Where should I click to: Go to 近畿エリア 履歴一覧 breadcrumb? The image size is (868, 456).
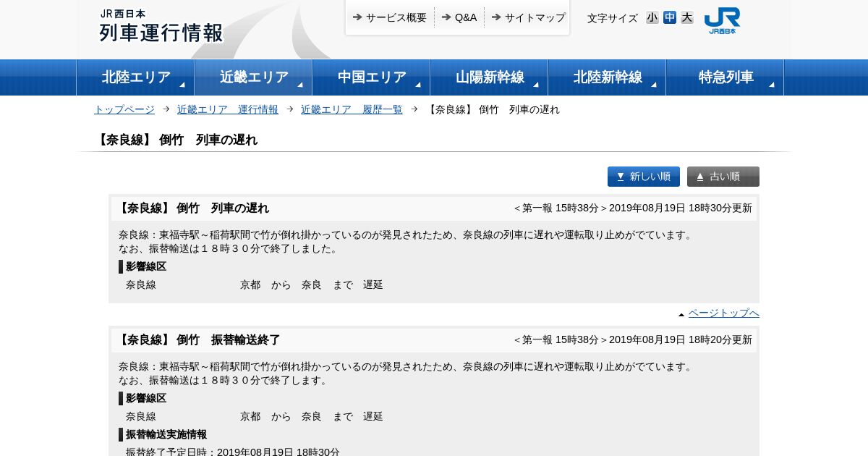pyautogui.click(x=352, y=109)
